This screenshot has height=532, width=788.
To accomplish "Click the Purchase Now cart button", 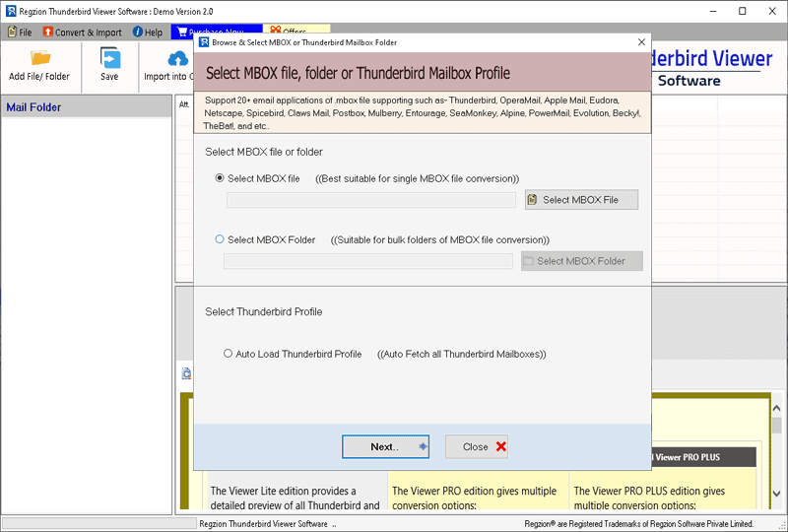I will tap(183, 32).
